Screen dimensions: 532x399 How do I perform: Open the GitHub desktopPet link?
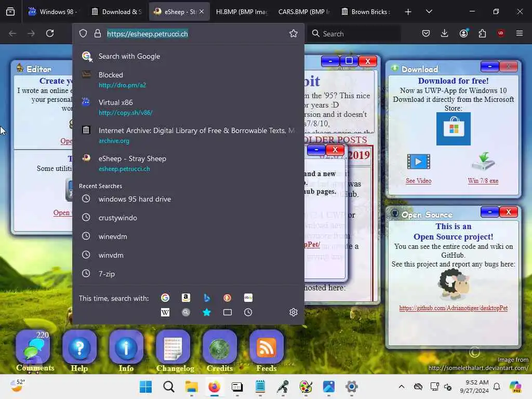click(453, 308)
